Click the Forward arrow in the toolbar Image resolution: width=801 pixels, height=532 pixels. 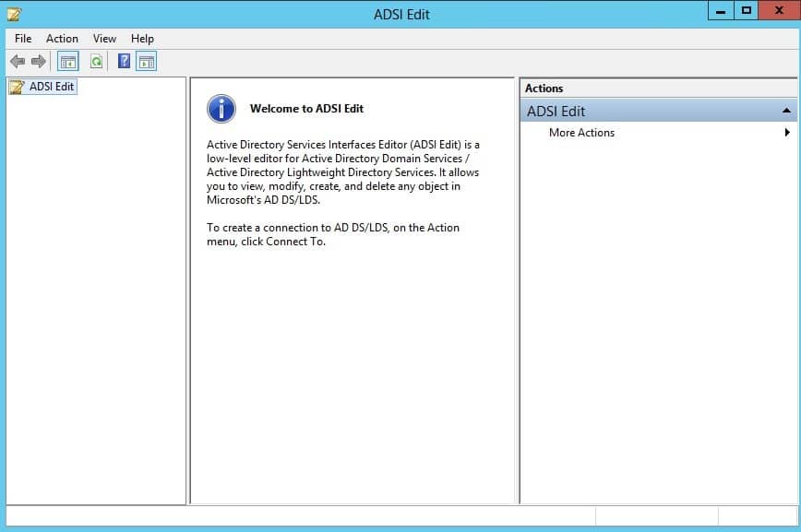pyautogui.click(x=39, y=62)
